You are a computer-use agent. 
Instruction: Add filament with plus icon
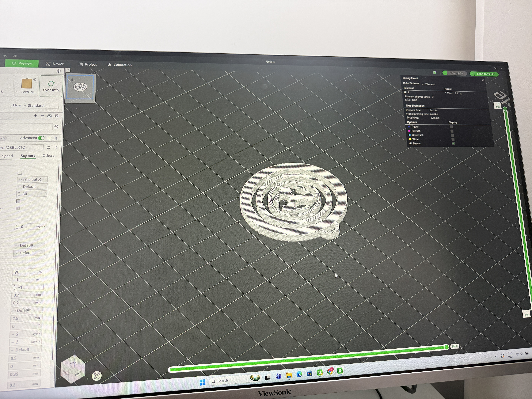click(x=35, y=116)
